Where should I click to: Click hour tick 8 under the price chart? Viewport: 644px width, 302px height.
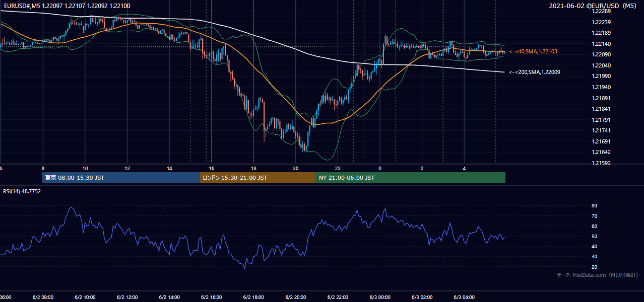point(43,168)
